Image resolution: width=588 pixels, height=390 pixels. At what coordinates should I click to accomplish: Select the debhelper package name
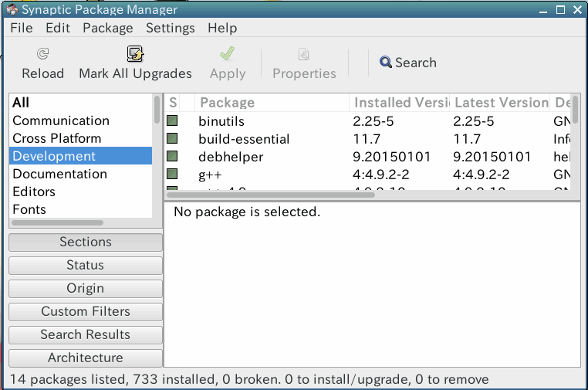tap(231, 157)
